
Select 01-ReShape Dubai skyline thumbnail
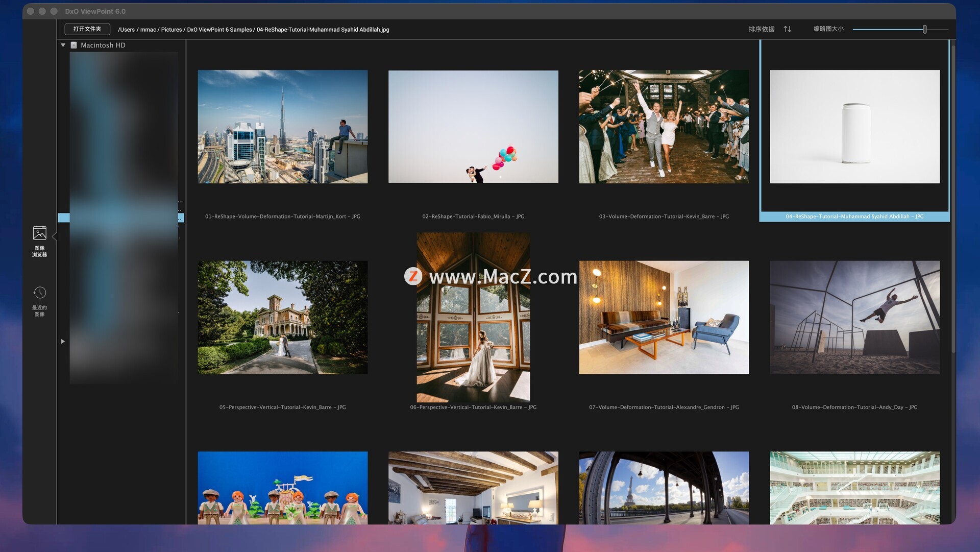pyautogui.click(x=282, y=127)
